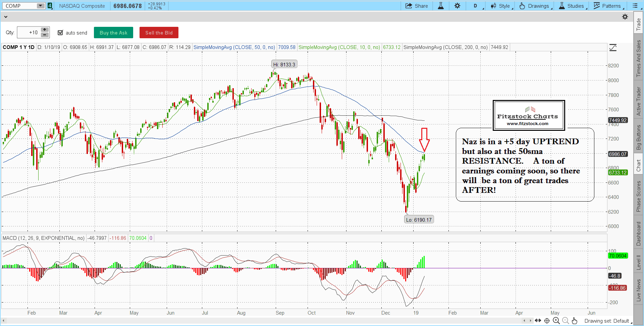Decrease quantity with the minus stepper
Screen dimensions: 644x326
coord(45,35)
